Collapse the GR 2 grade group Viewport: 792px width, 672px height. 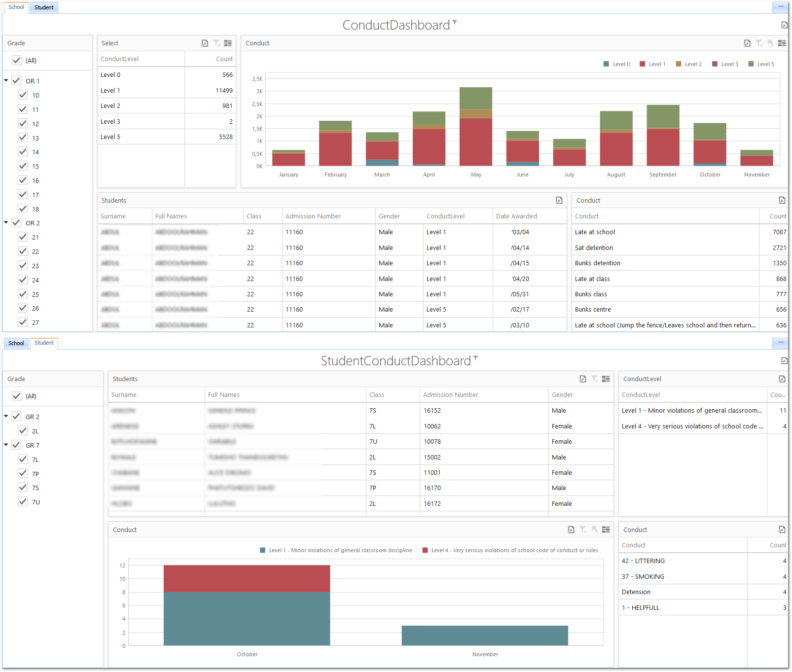tap(6, 416)
